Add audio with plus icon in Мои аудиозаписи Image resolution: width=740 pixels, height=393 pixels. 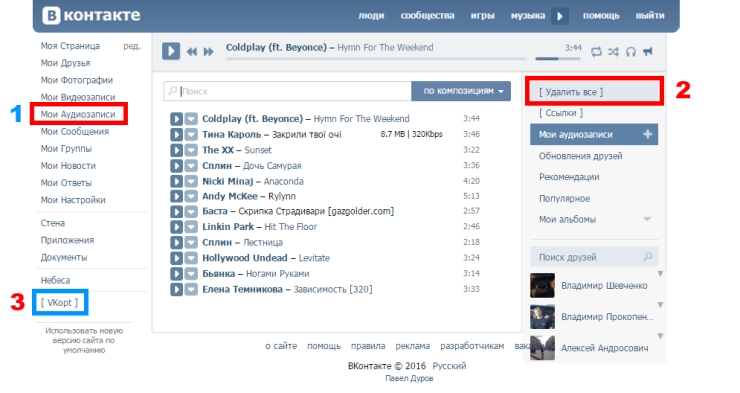coord(648,134)
